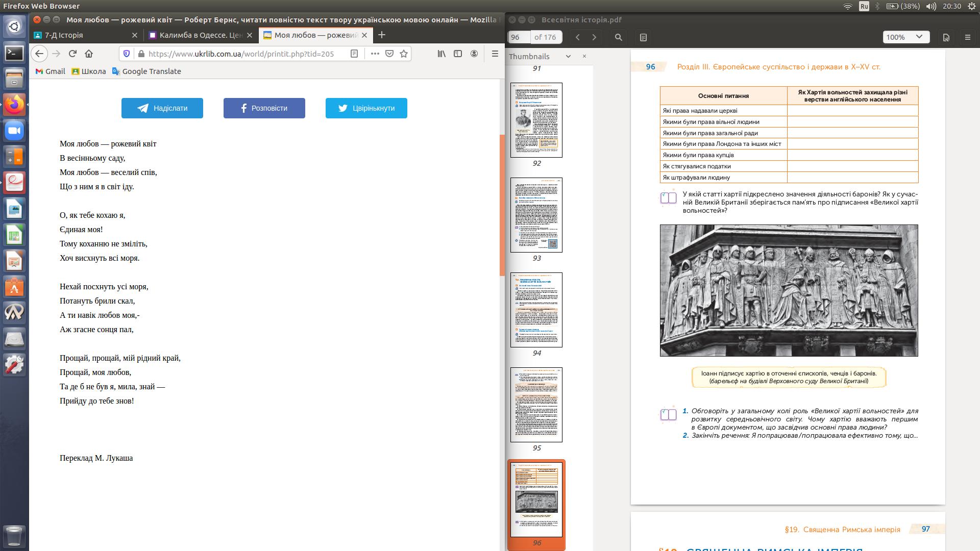Launch Zoom from the dock

14,131
